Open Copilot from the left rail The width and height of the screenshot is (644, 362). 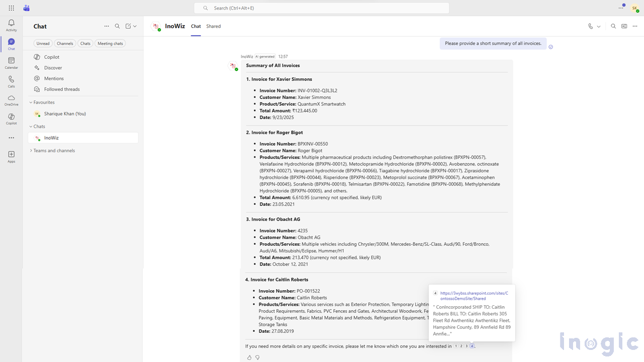pyautogui.click(x=11, y=119)
